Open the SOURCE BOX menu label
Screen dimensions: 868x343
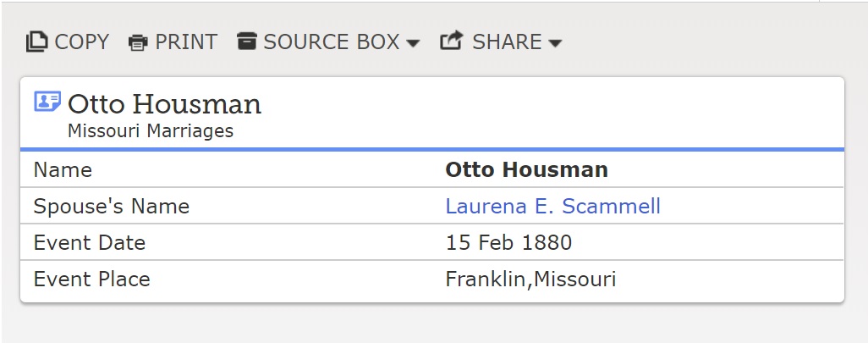tap(331, 41)
